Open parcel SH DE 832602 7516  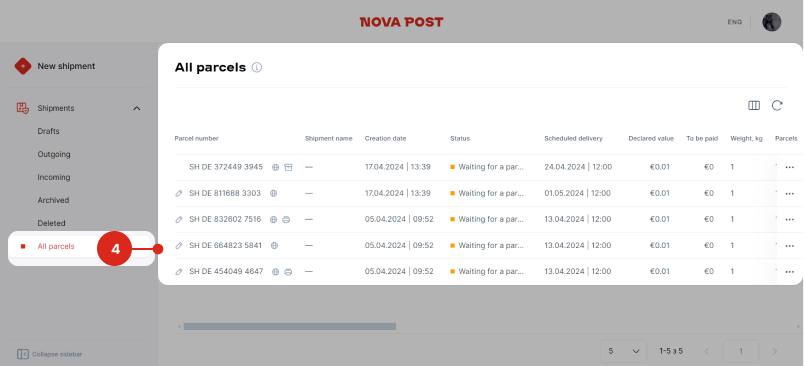(x=225, y=219)
